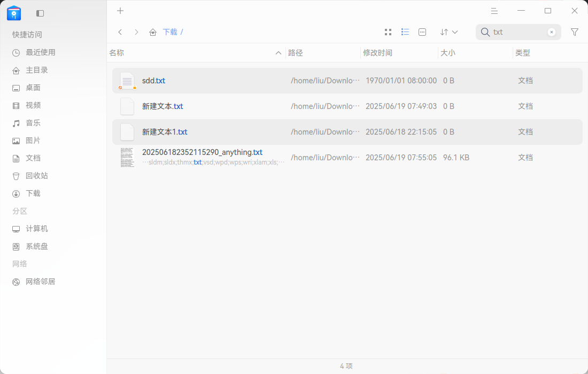
Task: Select file name 20250618352115290_anything.txt
Action: 202,152
